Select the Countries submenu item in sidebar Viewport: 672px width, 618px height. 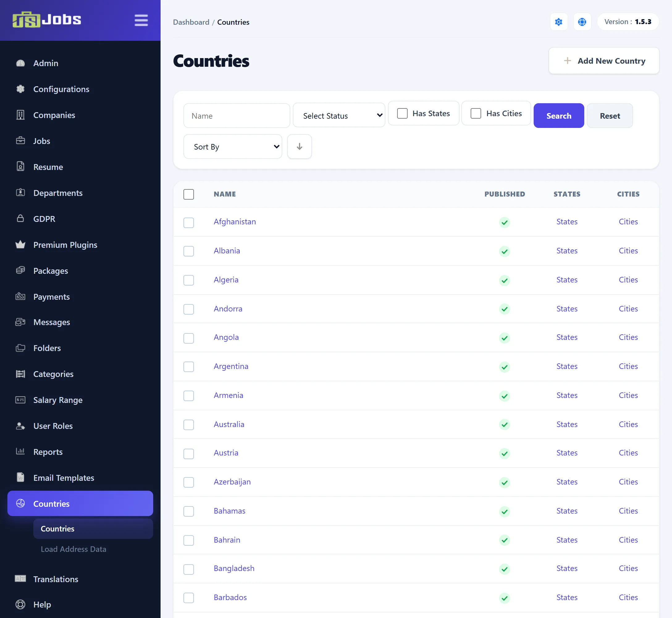[93, 529]
